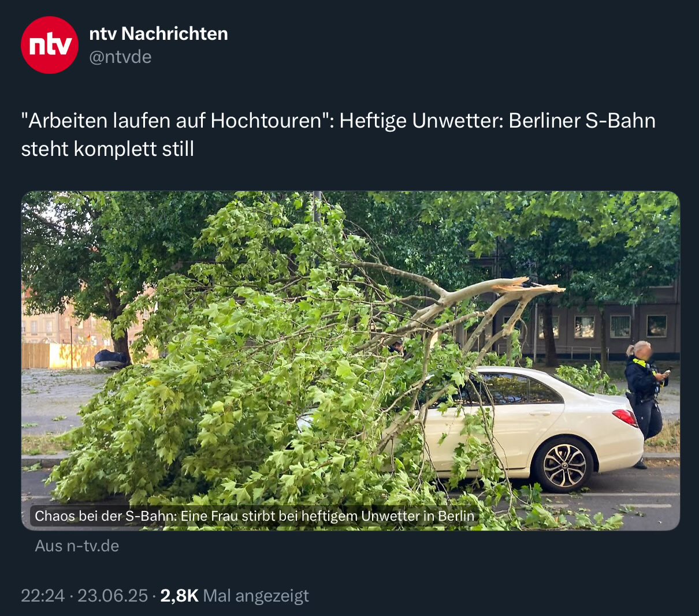The image size is (699, 616).
Task: Click the 23.06.25 post date
Action: [x=113, y=595]
